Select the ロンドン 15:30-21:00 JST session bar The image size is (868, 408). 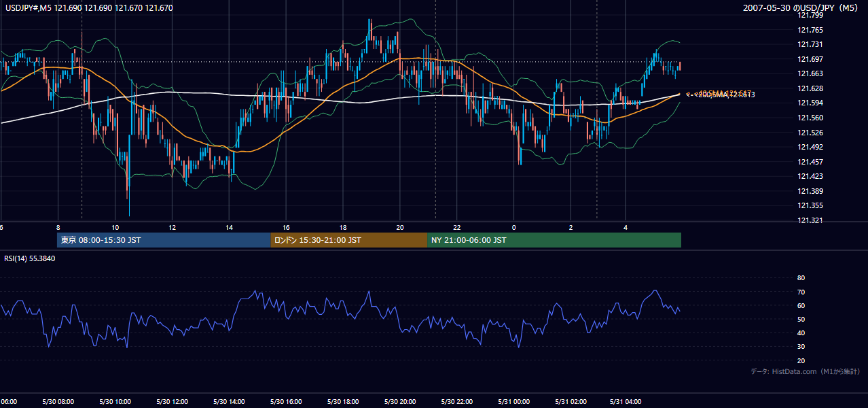click(x=349, y=240)
